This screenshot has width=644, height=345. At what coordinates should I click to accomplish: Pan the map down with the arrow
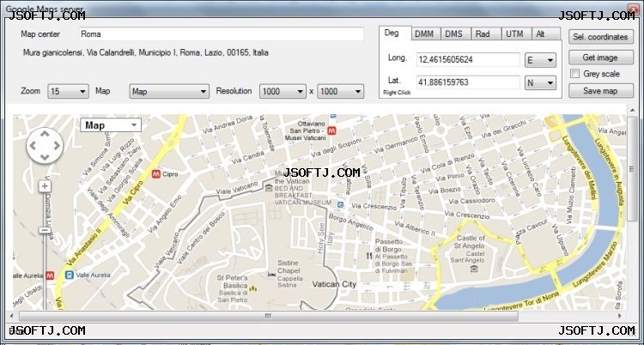(45, 157)
